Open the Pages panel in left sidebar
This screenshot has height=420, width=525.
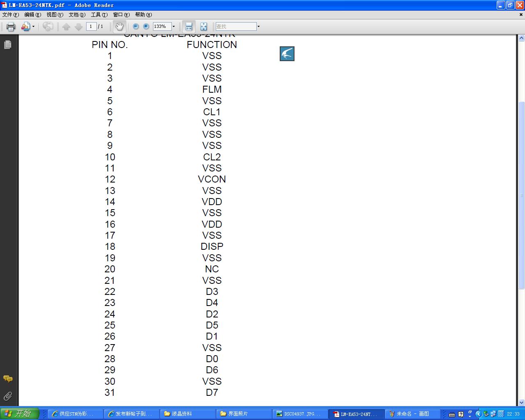7,44
